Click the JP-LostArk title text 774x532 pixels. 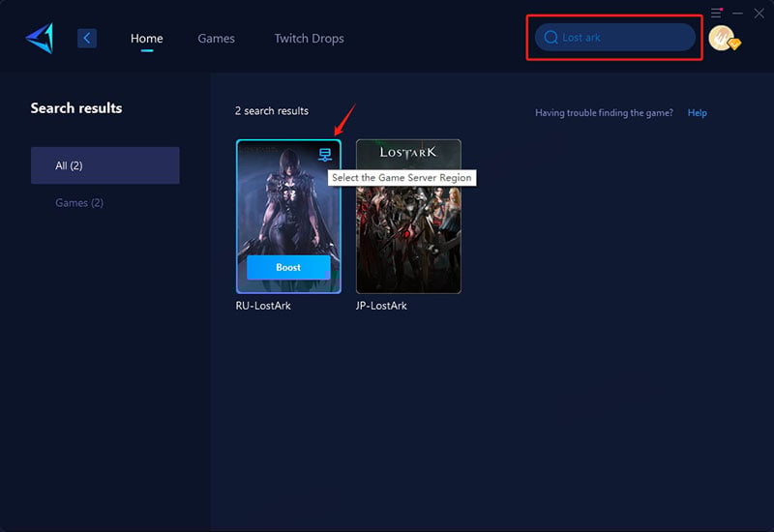[x=381, y=306]
